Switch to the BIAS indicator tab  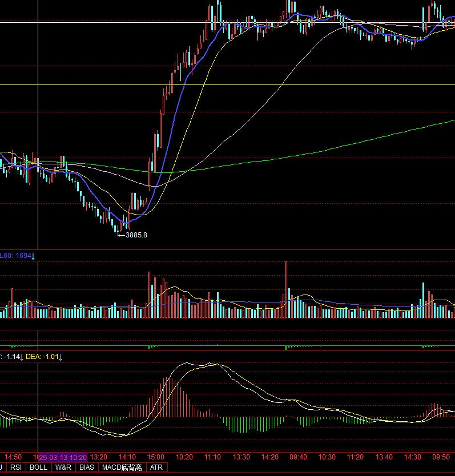pyautogui.click(x=87, y=467)
